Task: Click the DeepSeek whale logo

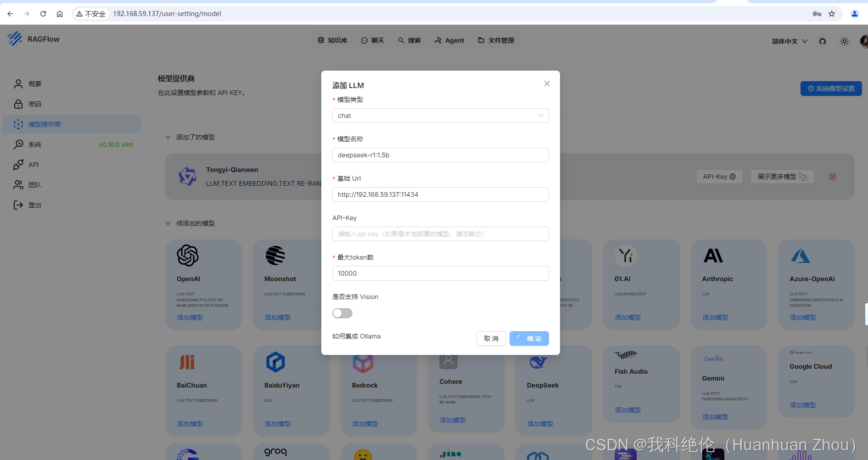Action: click(x=538, y=362)
